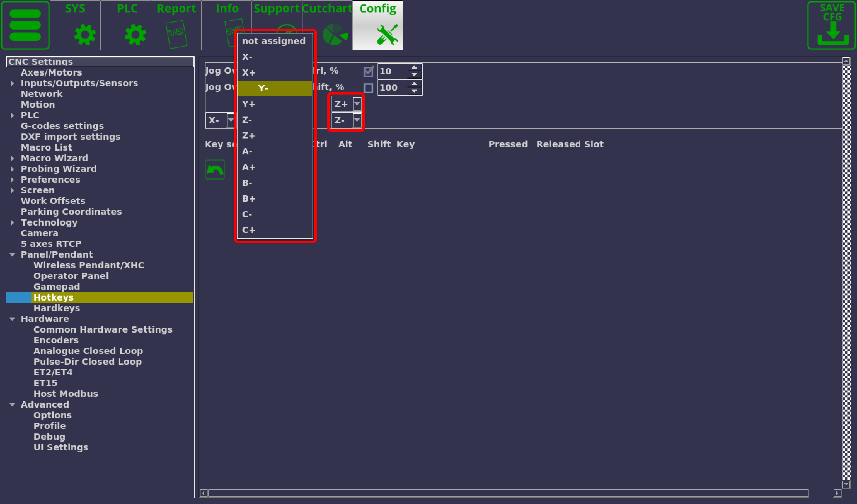Increase the Ctrl jog override value of 10
Screen dimensions: 857x504
(414, 68)
